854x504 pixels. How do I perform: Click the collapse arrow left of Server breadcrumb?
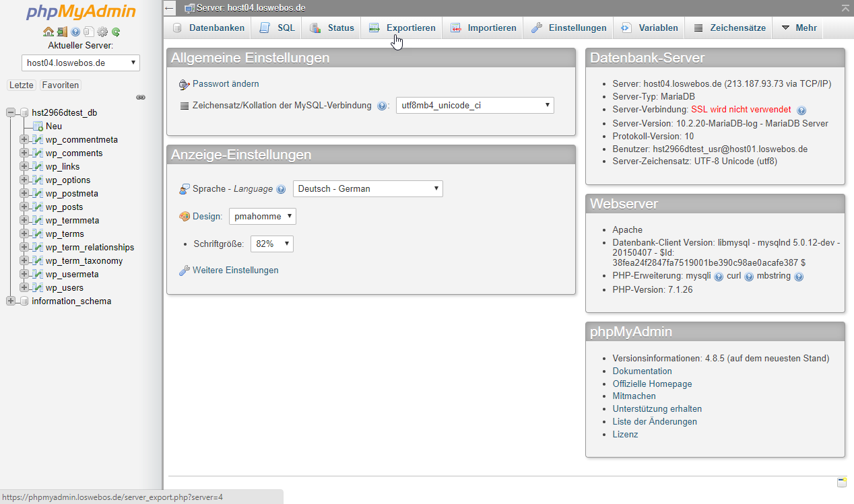click(170, 8)
